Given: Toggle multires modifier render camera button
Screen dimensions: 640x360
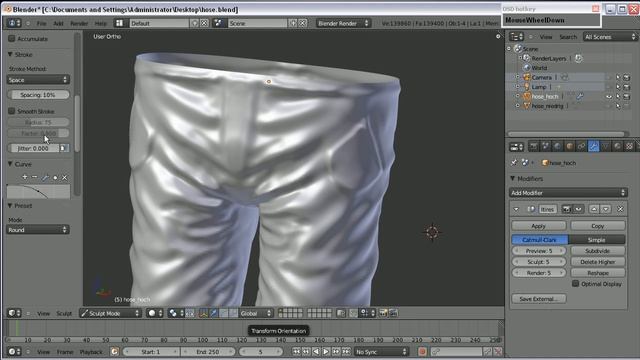Looking at the screenshot, I should 567,209.
